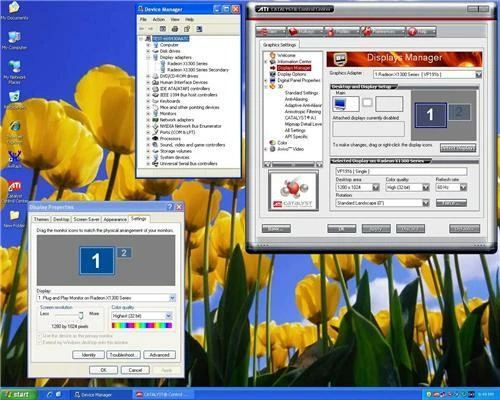Viewport: 500px width, 400px height.
Task: Select Anti-Aliasing in Catalyst tree
Action: (x=296, y=99)
